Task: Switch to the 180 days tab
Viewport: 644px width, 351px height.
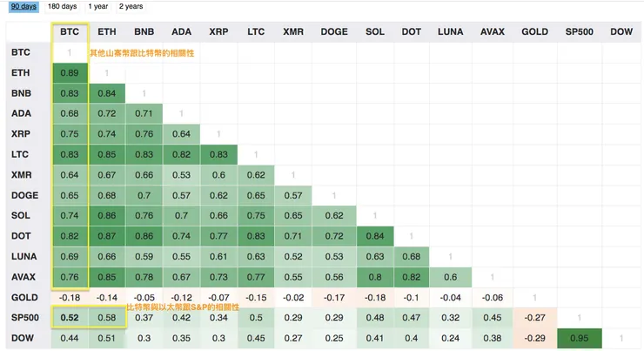Action: 62,7
